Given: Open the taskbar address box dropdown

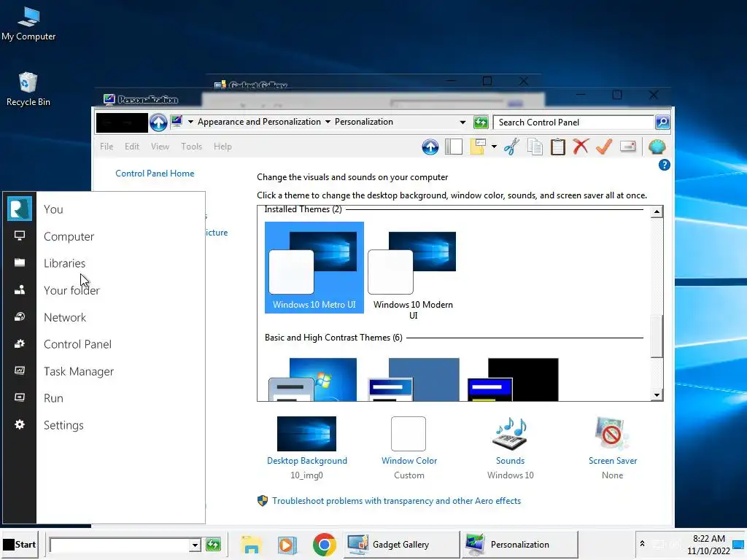Looking at the screenshot, I should point(194,545).
